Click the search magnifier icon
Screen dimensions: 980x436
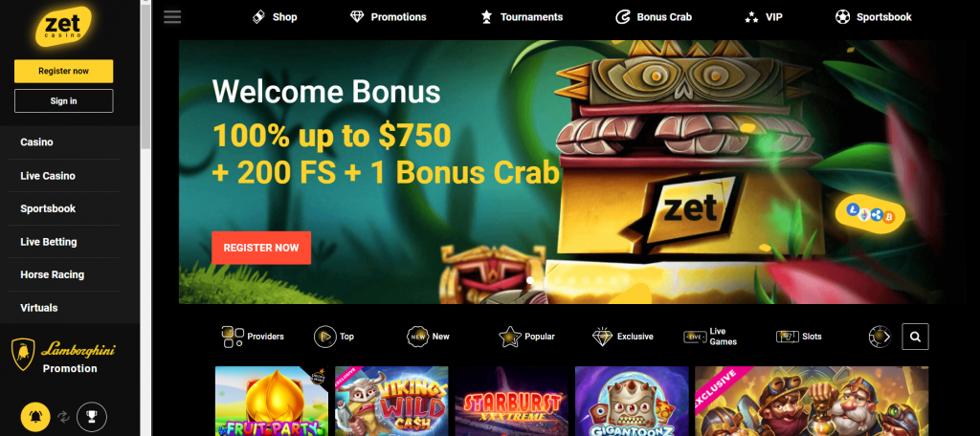(915, 337)
